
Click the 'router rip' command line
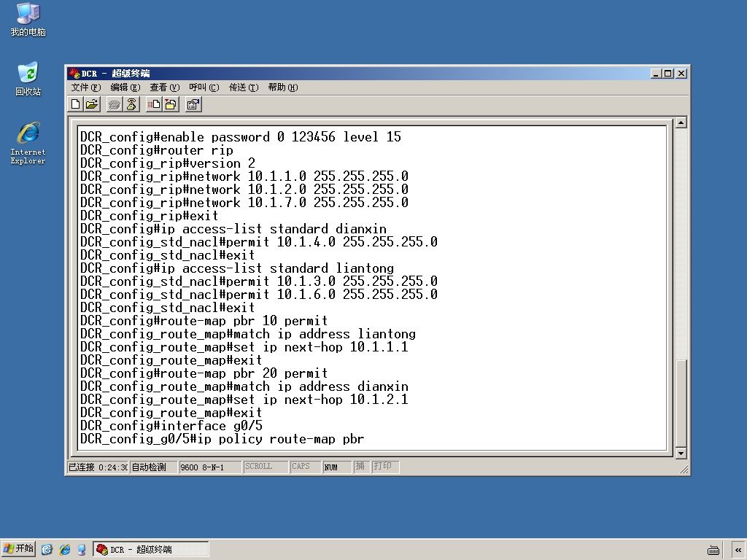pos(157,150)
